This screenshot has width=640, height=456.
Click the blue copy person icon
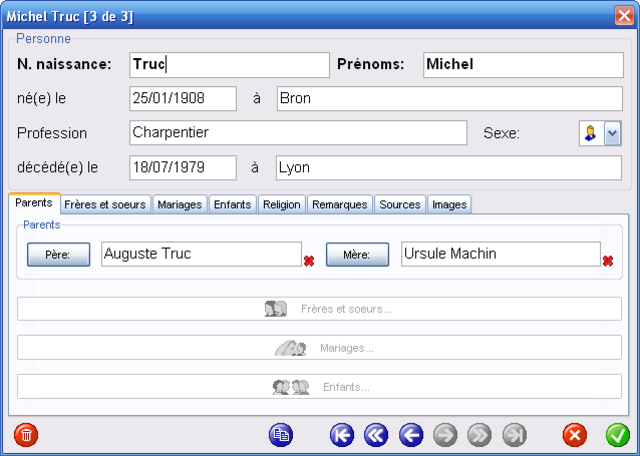point(281,435)
